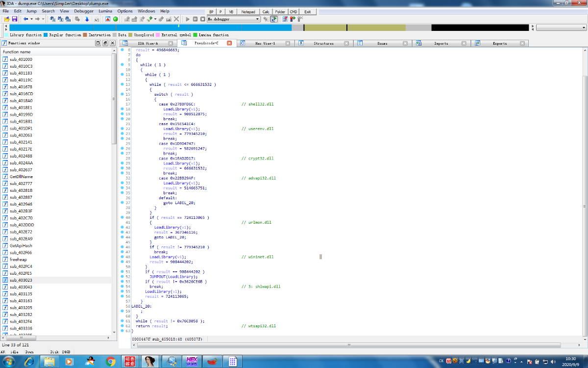The image size is (588, 368).
Task: Click the green Lumina function legend swatch
Action: pyautogui.click(x=195, y=35)
